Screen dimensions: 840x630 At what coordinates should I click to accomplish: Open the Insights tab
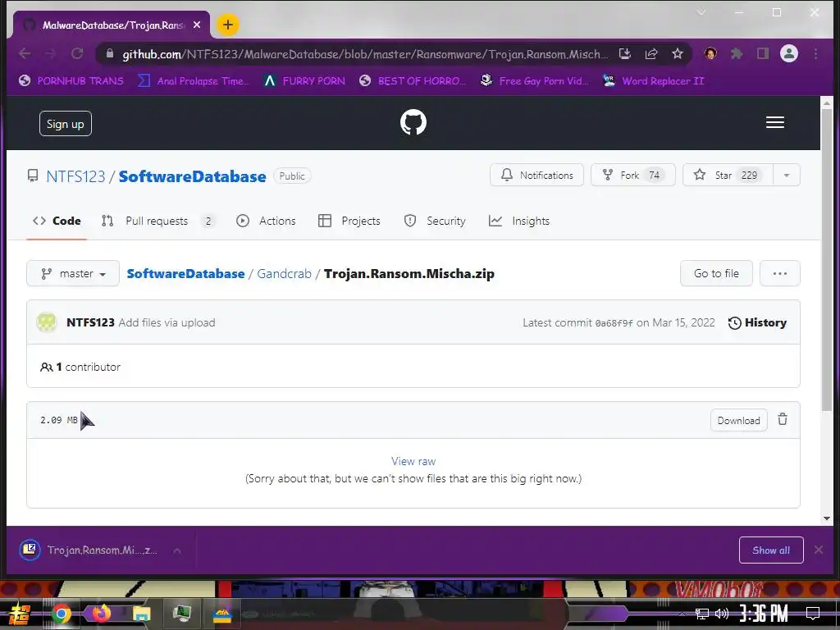pyautogui.click(x=519, y=221)
